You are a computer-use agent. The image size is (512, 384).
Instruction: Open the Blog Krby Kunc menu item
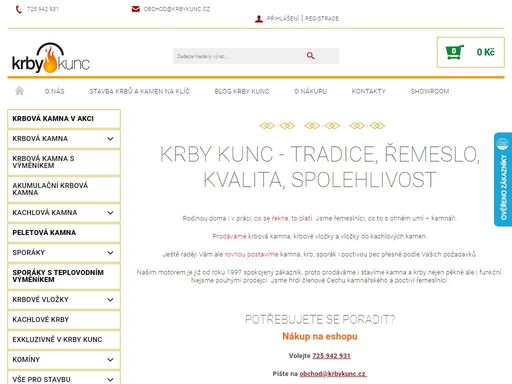coord(242,91)
